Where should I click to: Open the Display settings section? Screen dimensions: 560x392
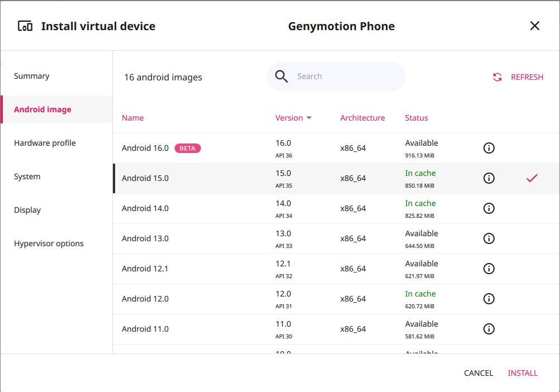click(28, 210)
